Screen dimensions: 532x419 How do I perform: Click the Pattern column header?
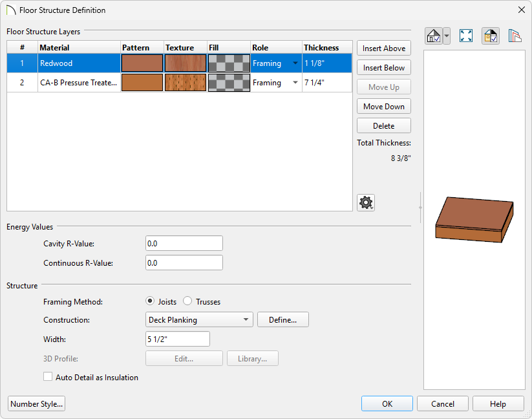tap(142, 47)
